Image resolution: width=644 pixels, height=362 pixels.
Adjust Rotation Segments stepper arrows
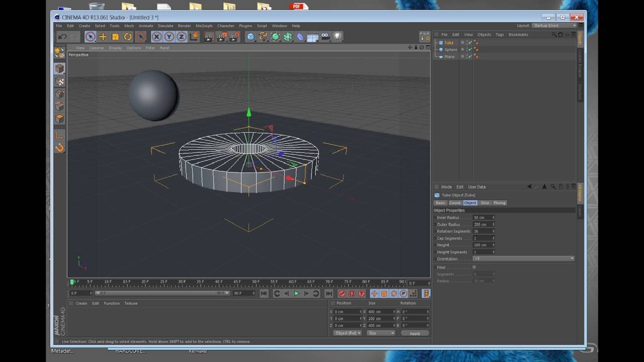[493, 231]
